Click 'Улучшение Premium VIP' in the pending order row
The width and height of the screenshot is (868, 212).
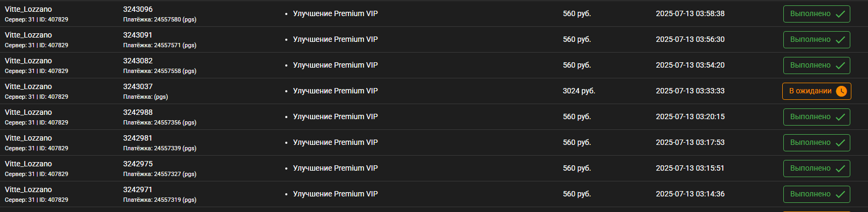pyautogui.click(x=335, y=91)
